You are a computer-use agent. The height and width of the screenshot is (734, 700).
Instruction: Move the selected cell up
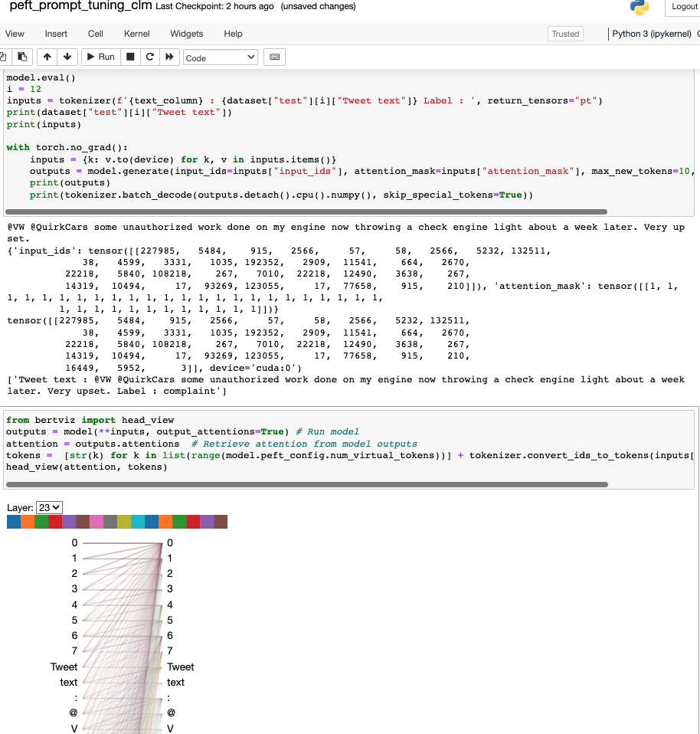coord(47,56)
